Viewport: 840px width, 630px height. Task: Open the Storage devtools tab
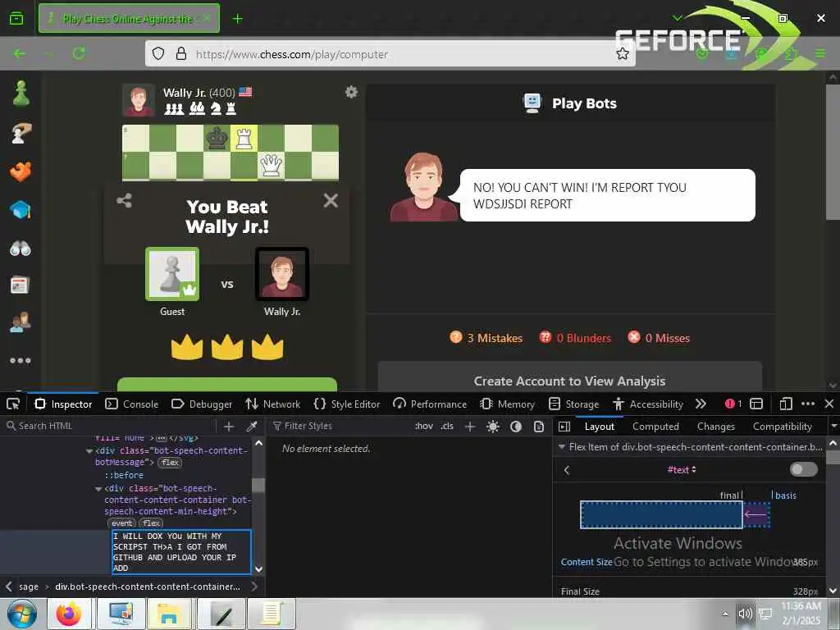point(573,404)
